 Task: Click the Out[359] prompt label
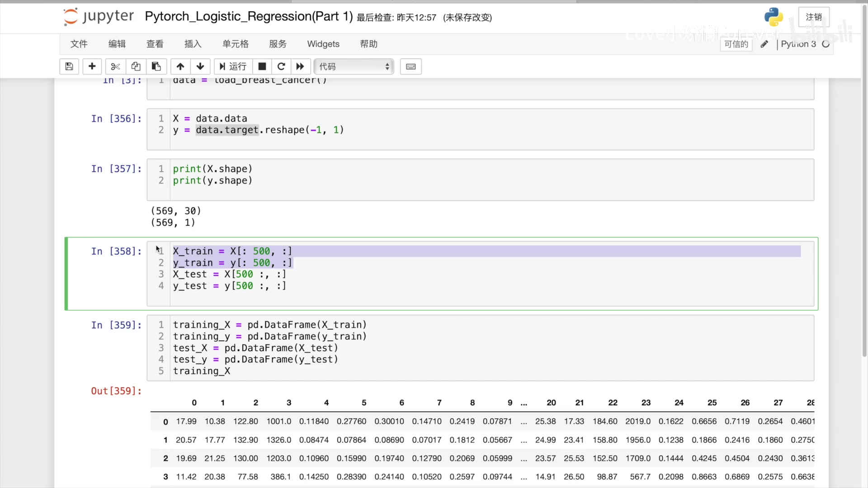(116, 391)
